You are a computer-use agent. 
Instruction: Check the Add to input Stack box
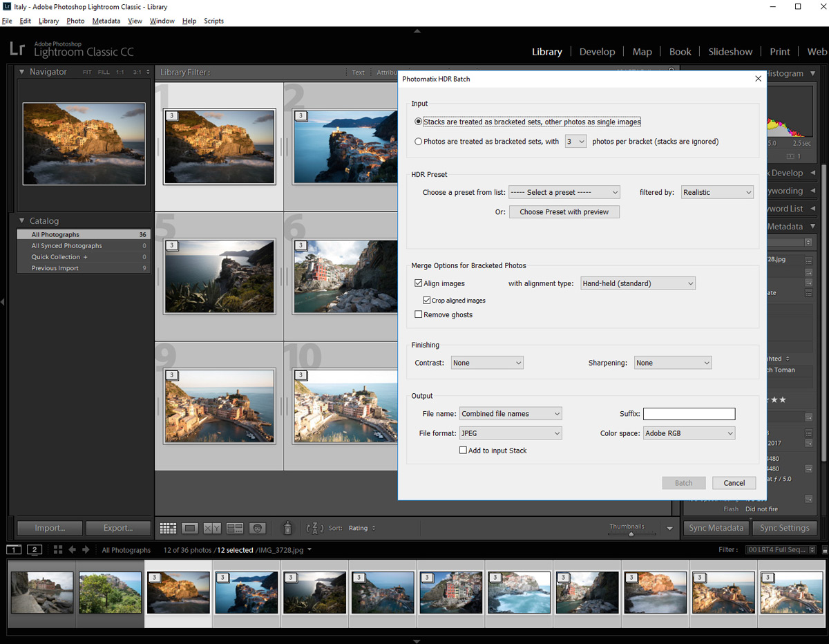(464, 451)
